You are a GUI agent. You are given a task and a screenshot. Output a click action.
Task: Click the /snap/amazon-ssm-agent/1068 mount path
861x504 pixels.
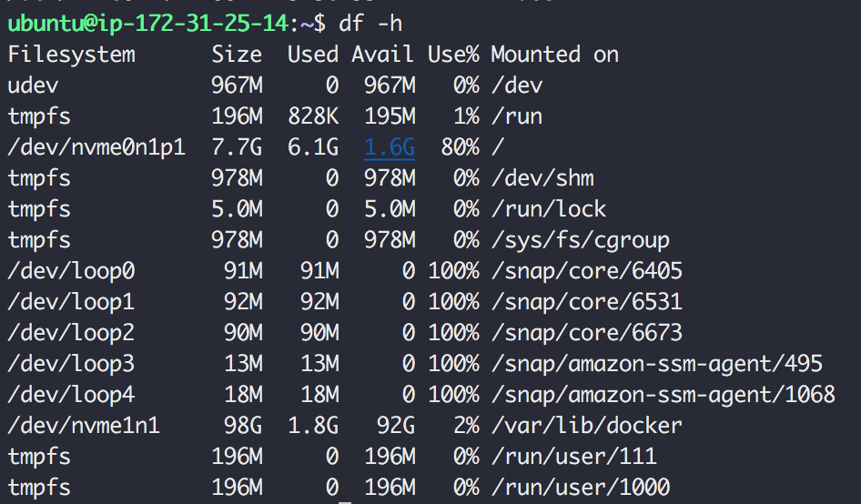(663, 395)
